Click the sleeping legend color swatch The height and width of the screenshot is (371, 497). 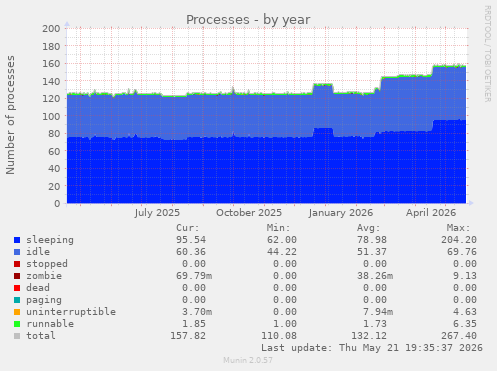17,240
